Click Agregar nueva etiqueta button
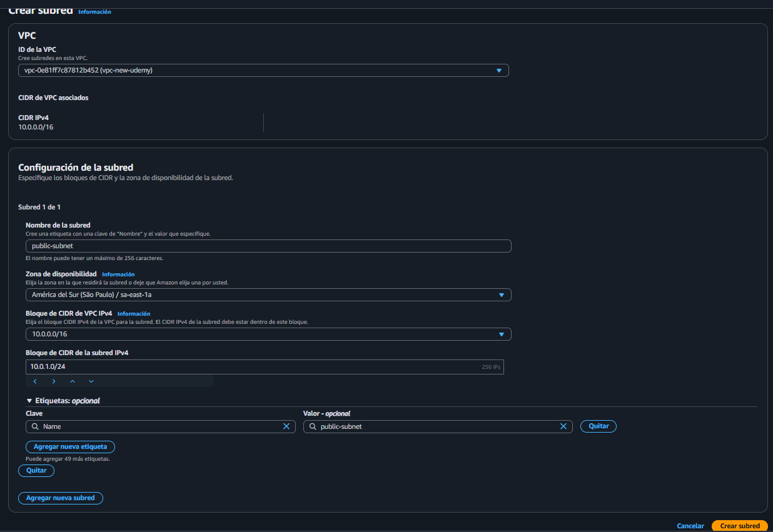Screen dimensions: 773x532 point(70,447)
